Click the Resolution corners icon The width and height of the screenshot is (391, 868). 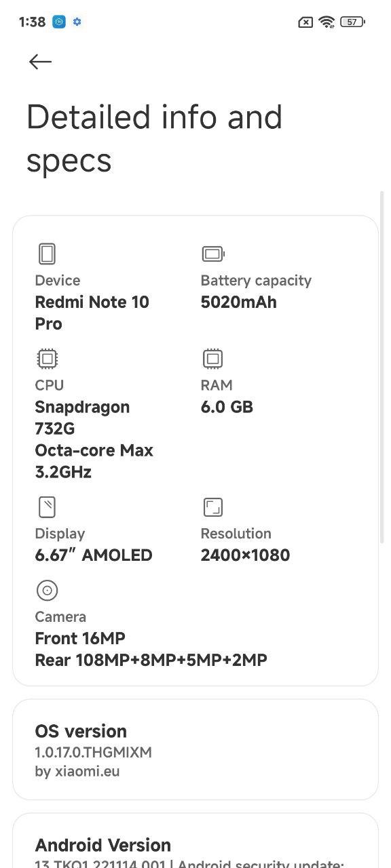point(212,507)
